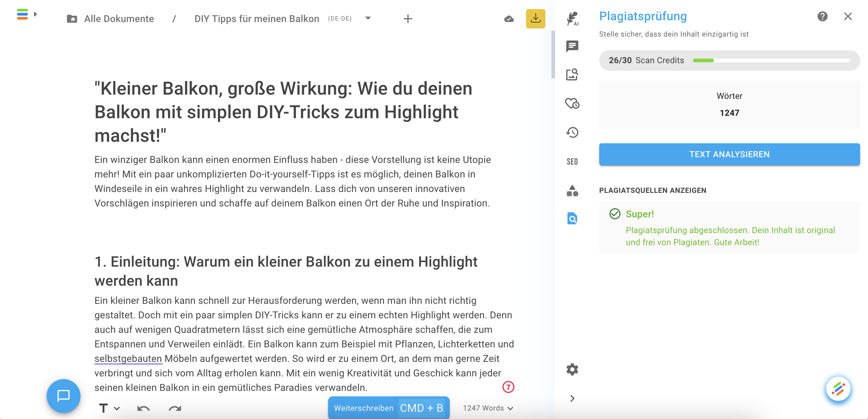This screenshot has height=419, width=868.
Task: Click TEXT ANALYSIEREN button
Action: coord(729,154)
